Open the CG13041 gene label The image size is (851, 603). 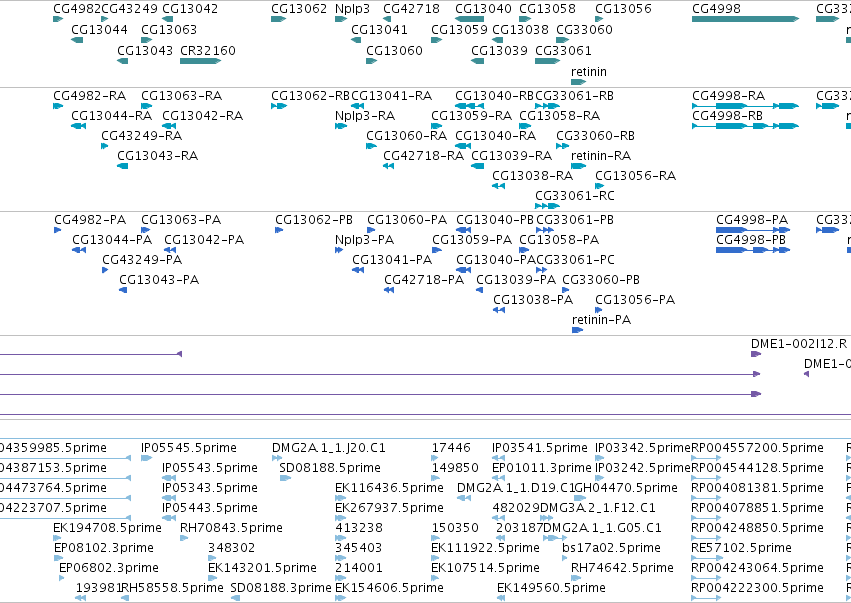pyautogui.click(x=379, y=29)
